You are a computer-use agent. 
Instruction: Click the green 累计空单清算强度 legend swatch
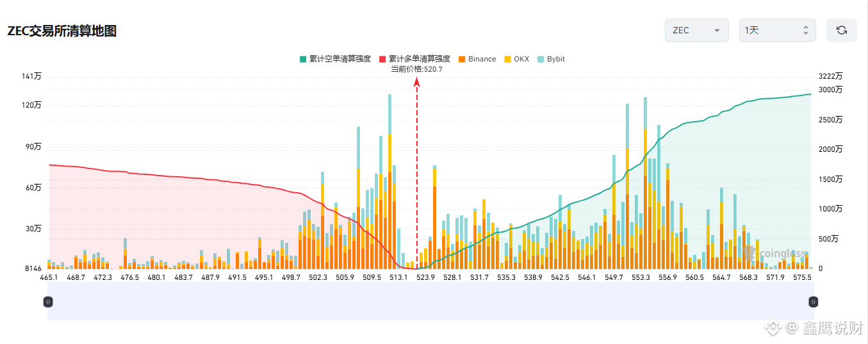coord(302,59)
